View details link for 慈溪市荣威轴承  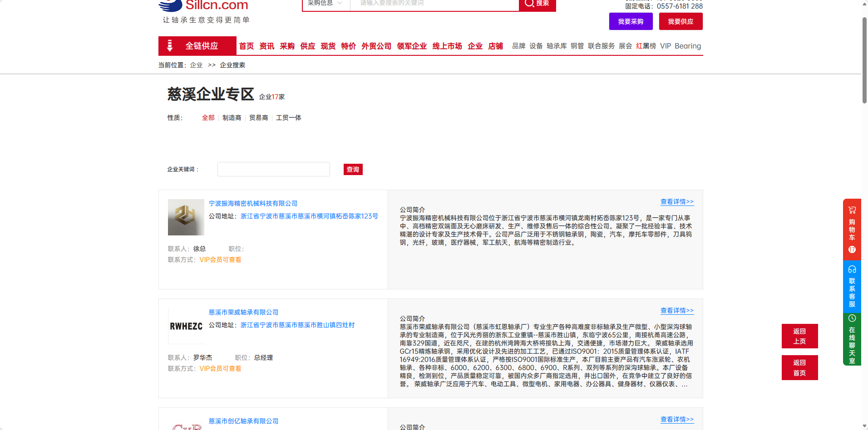tap(676, 311)
